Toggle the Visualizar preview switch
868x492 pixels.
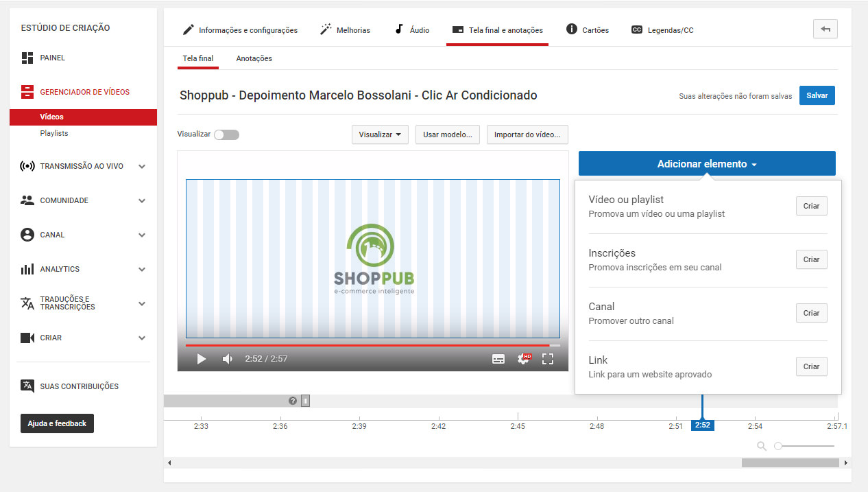[x=226, y=134]
